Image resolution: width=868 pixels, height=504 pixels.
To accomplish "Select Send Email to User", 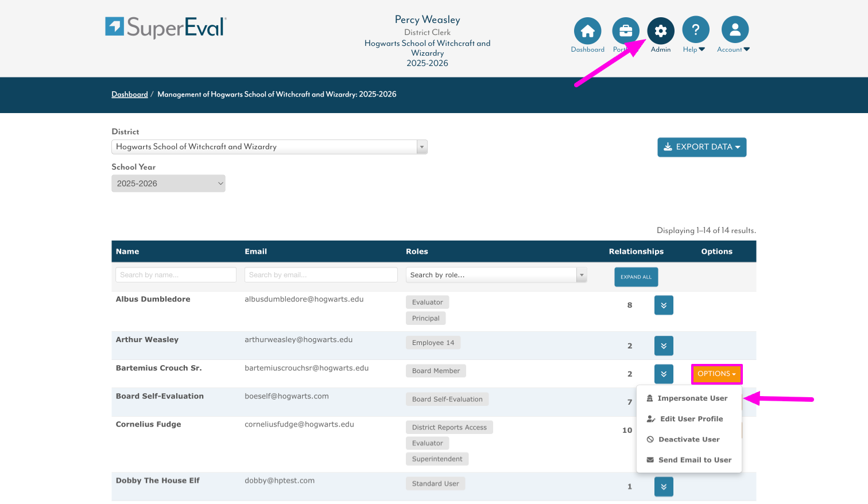I will click(689, 460).
